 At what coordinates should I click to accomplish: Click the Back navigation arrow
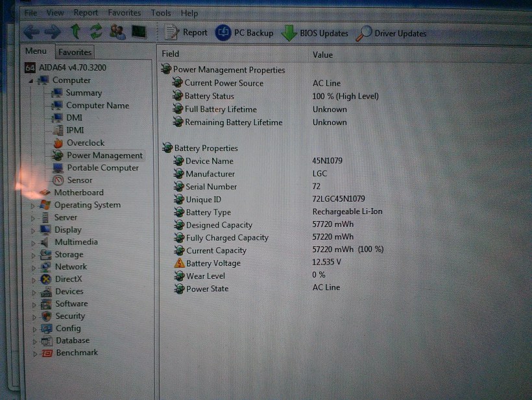click(x=30, y=32)
